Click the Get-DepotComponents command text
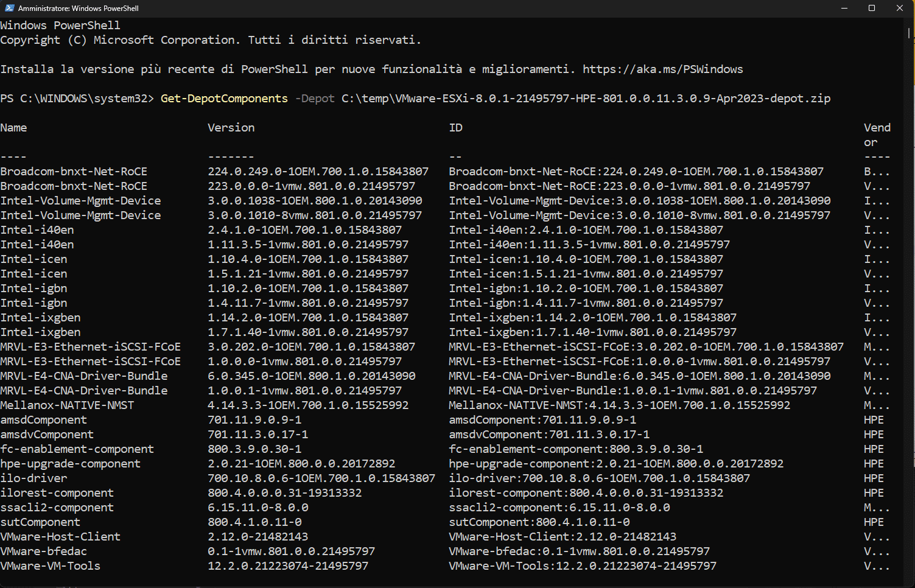The height and width of the screenshot is (588, 915). (x=224, y=99)
